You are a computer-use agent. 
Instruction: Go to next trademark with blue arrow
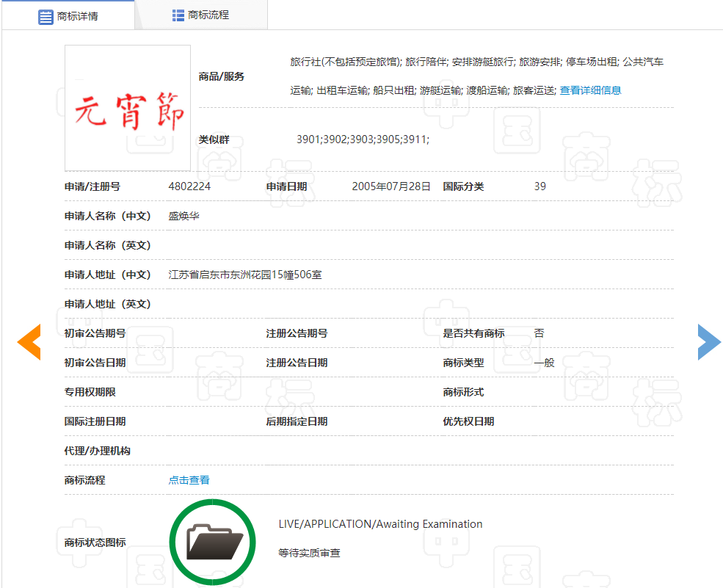pos(709,342)
